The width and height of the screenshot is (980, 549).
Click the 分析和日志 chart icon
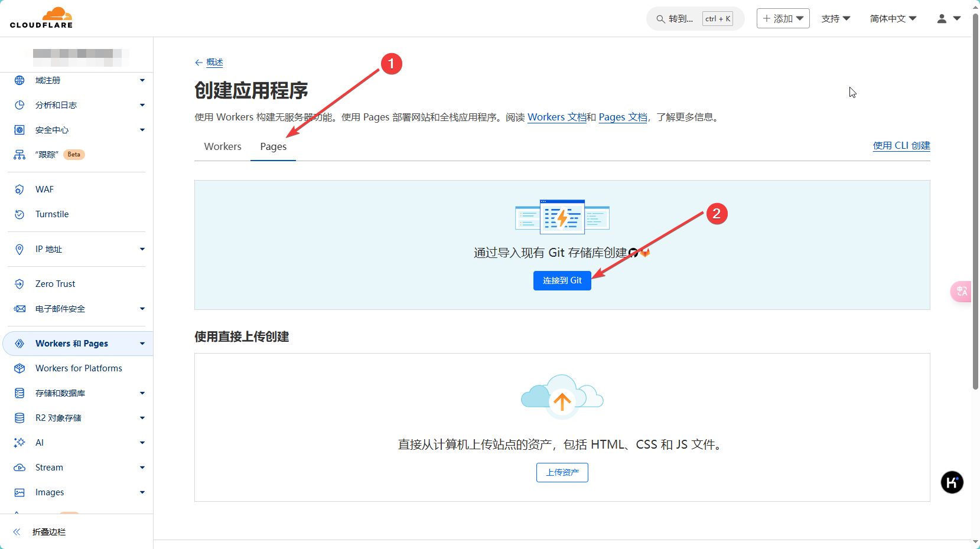coord(19,105)
